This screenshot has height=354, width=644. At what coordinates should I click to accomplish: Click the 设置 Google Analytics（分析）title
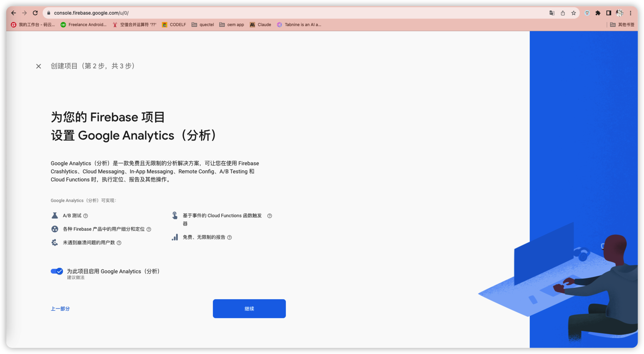tap(134, 135)
